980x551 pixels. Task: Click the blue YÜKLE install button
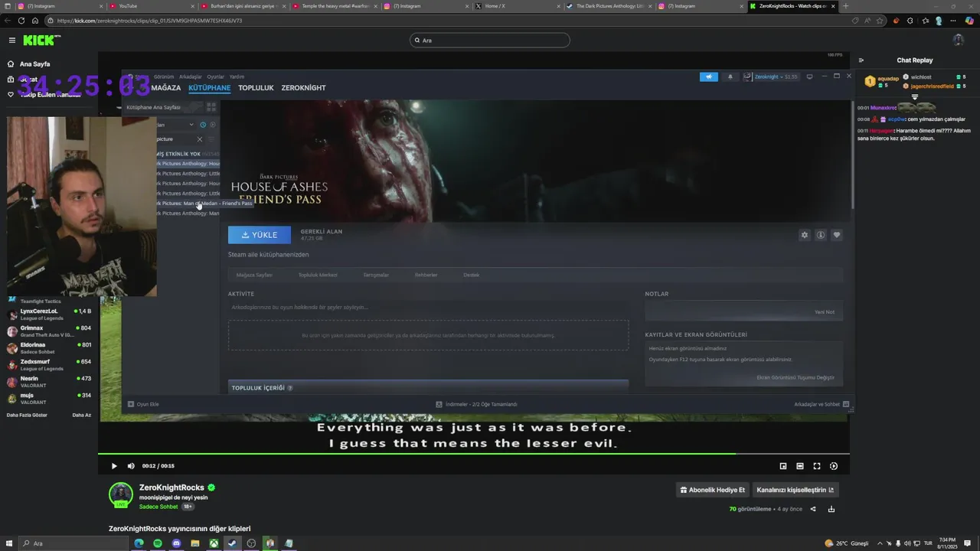(x=260, y=235)
